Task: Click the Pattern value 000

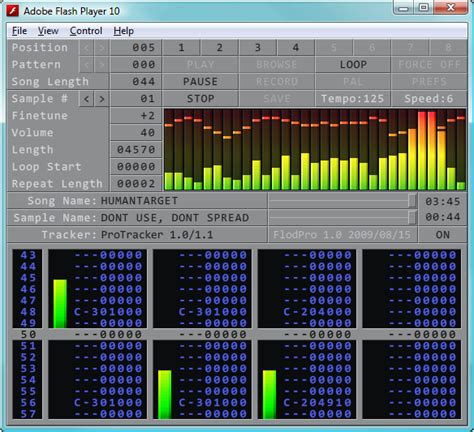Action: point(136,65)
